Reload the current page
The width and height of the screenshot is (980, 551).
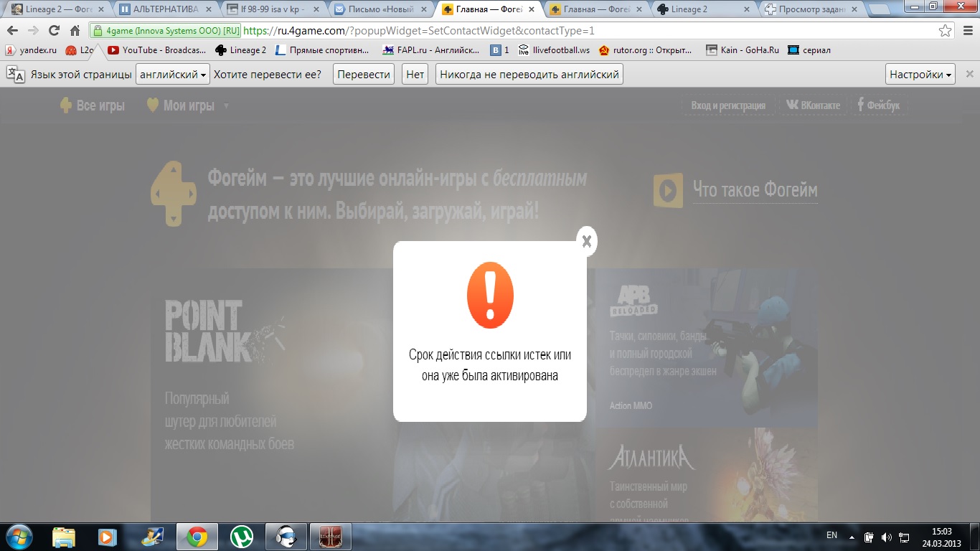[54, 31]
